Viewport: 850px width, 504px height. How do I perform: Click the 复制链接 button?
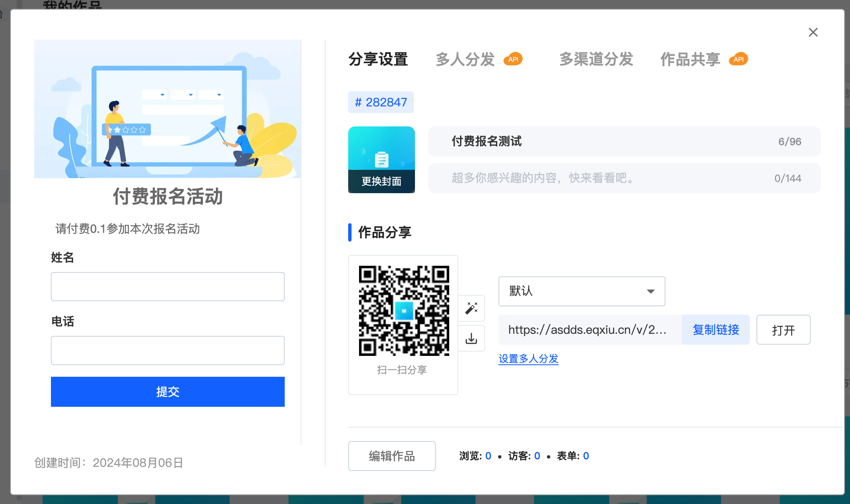pos(716,330)
